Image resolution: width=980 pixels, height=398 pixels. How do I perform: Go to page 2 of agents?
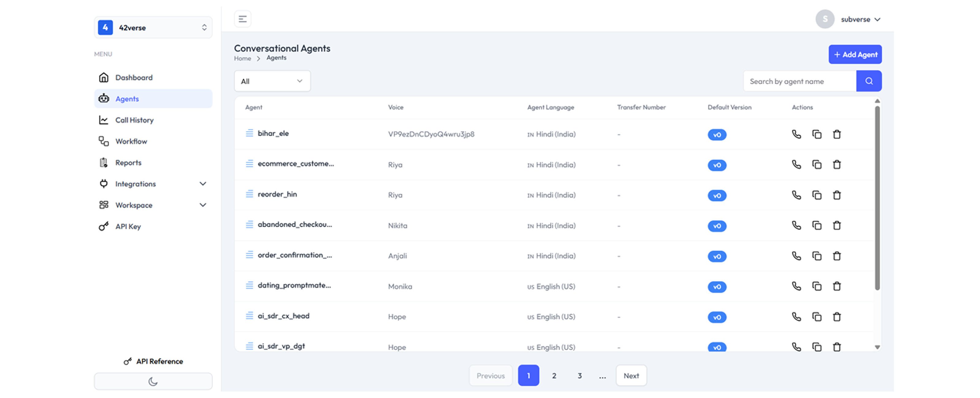point(554,376)
